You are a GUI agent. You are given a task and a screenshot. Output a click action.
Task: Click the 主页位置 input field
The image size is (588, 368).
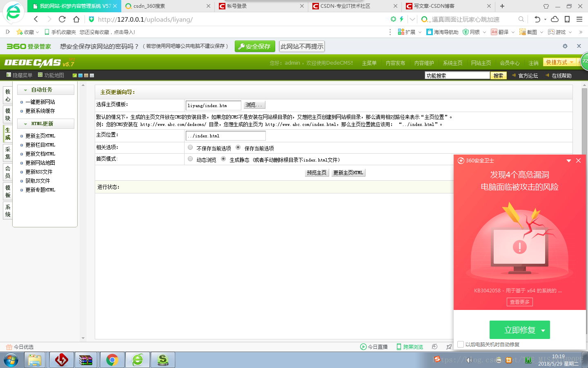(225, 136)
